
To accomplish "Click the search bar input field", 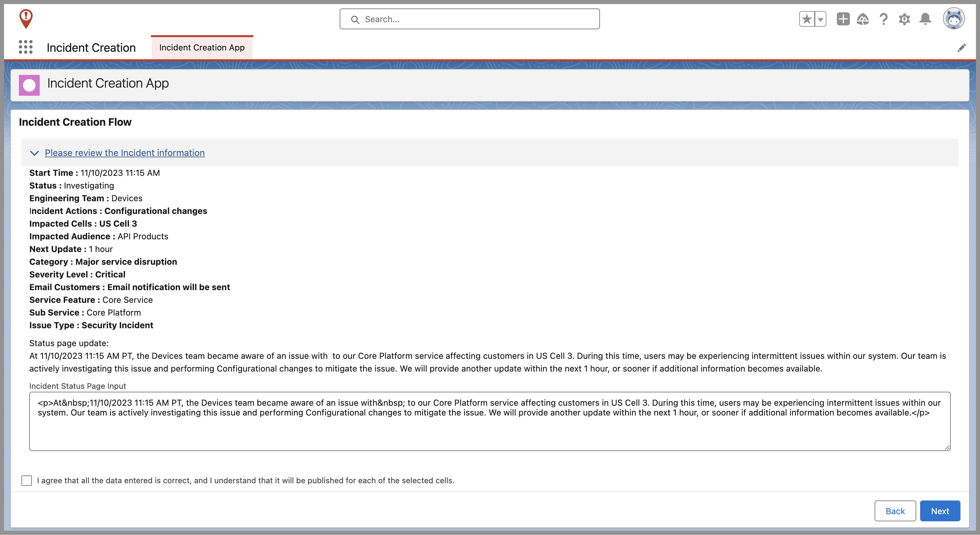I will 470,19.
